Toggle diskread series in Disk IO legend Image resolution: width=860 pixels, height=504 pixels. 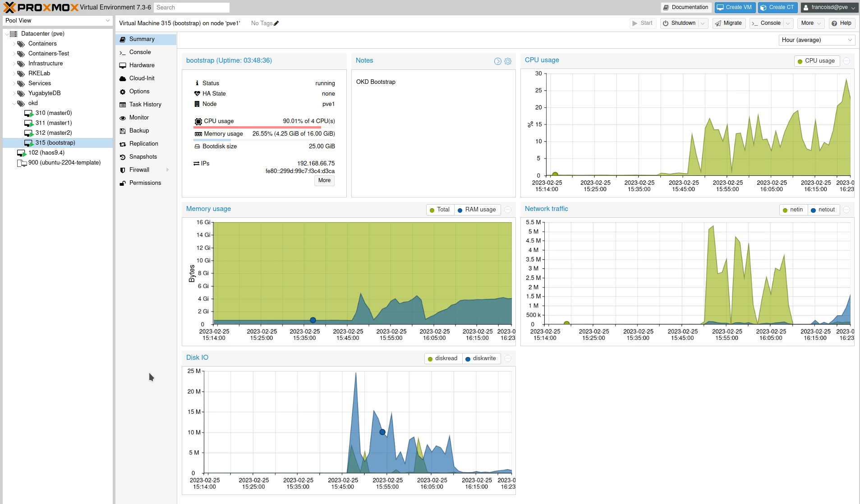coord(443,358)
